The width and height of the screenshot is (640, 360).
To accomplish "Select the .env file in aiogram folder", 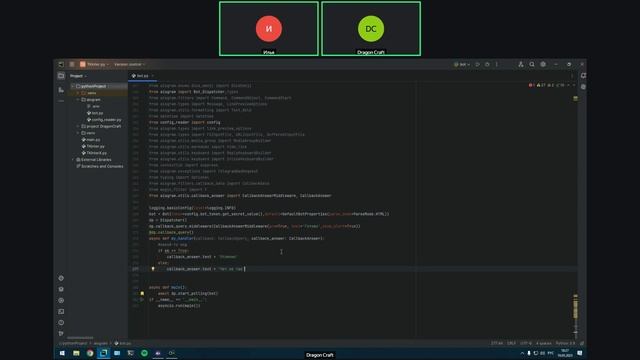I will [x=93, y=106].
